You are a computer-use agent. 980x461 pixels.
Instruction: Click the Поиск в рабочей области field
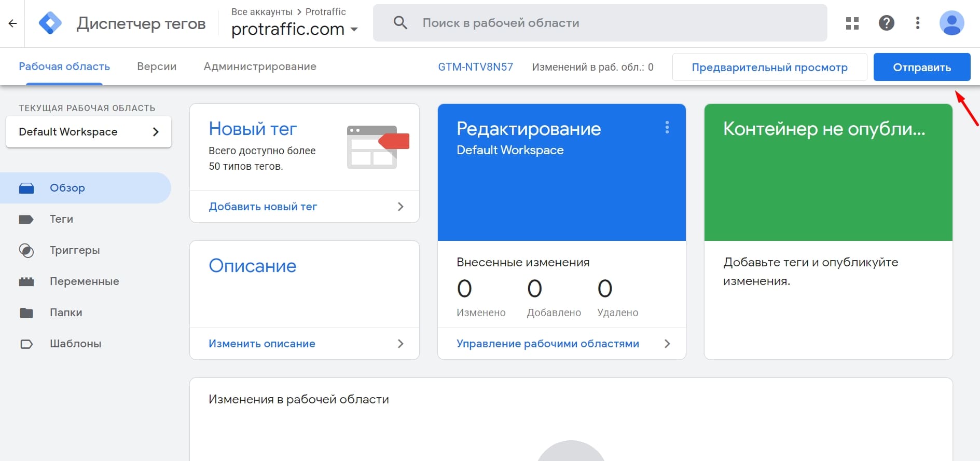[600, 23]
